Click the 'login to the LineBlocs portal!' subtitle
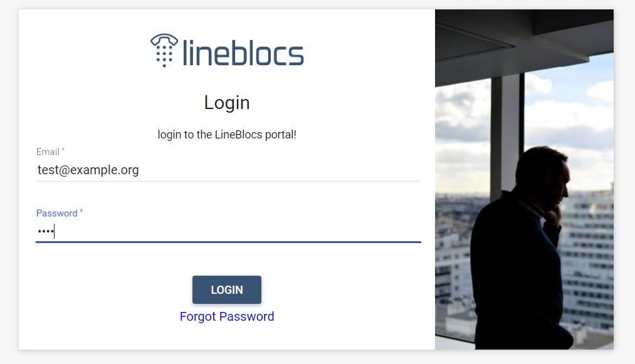 [227, 135]
